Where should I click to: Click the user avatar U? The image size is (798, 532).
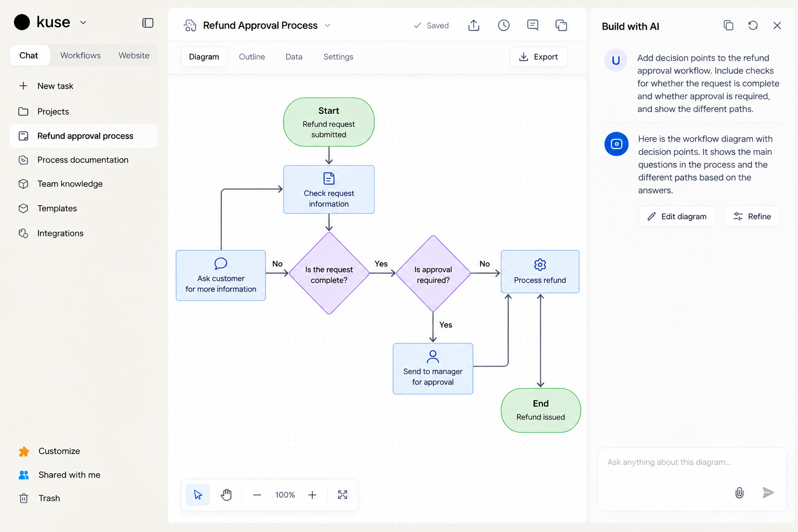coord(616,60)
